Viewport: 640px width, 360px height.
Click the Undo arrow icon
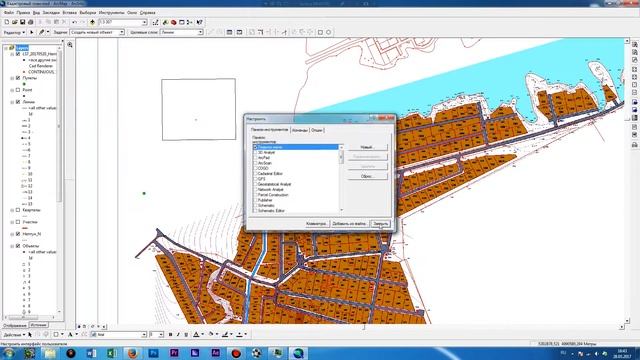74,22
